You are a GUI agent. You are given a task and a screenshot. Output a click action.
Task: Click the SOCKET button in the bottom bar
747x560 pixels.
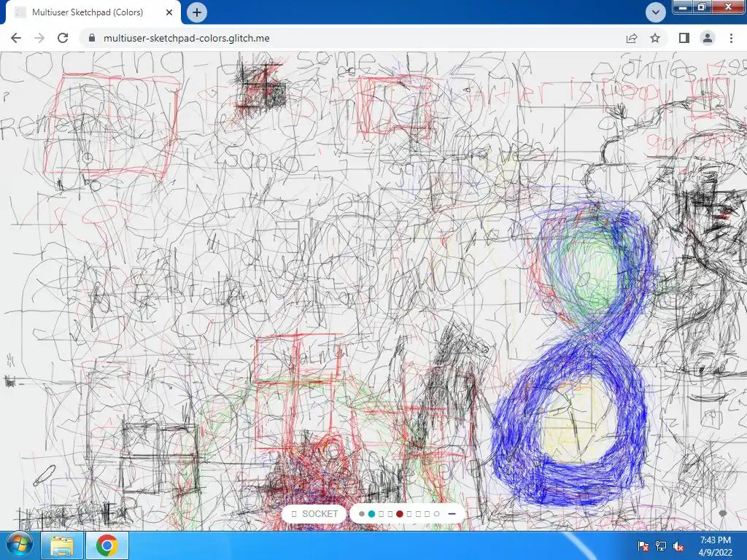click(x=314, y=514)
